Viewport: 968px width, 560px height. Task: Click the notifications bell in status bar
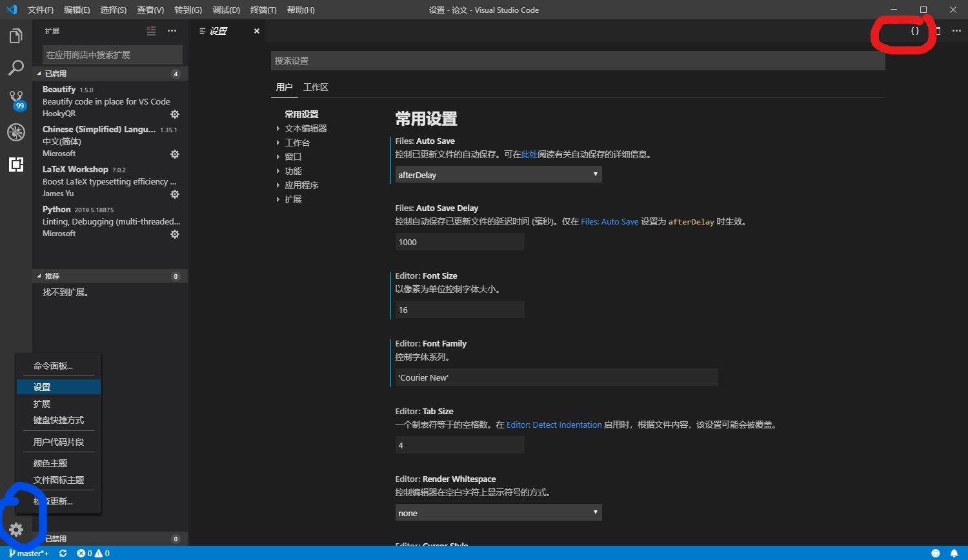pos(954,554)
